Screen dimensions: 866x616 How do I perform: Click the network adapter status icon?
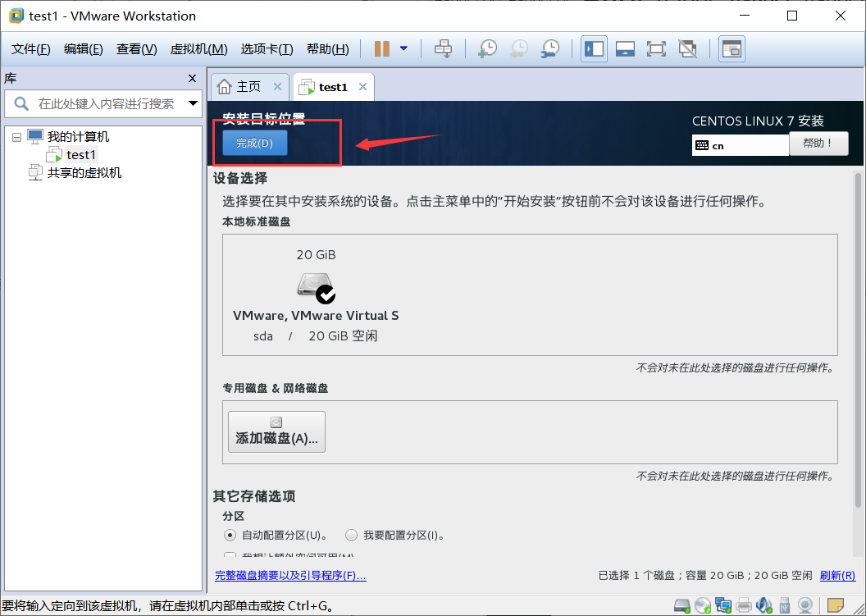point(723,606)
